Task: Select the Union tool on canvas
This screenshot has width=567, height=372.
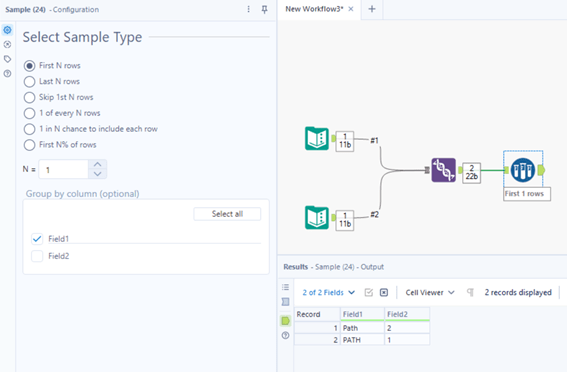Action: point(444,170)
